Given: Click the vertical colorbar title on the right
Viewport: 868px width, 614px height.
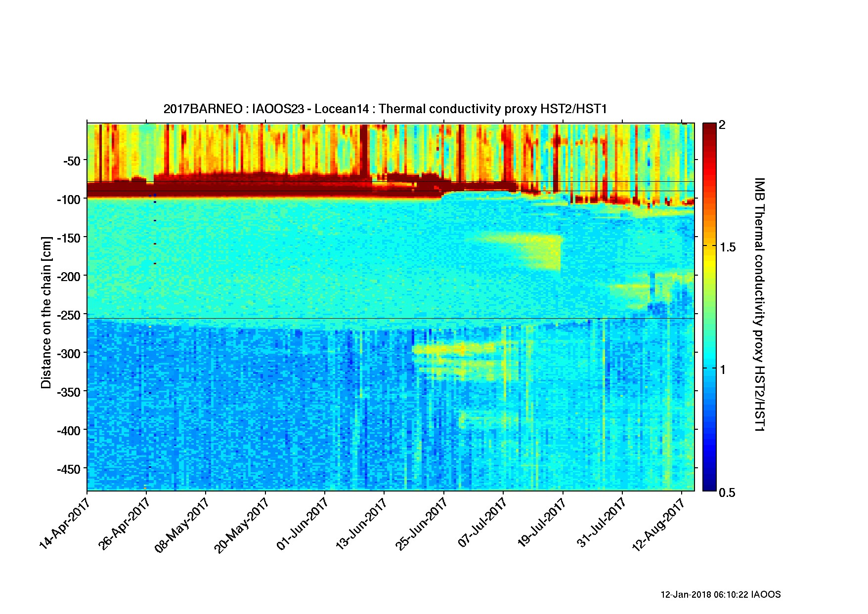Looking at the screenshot, I should [x=759, y=305].
